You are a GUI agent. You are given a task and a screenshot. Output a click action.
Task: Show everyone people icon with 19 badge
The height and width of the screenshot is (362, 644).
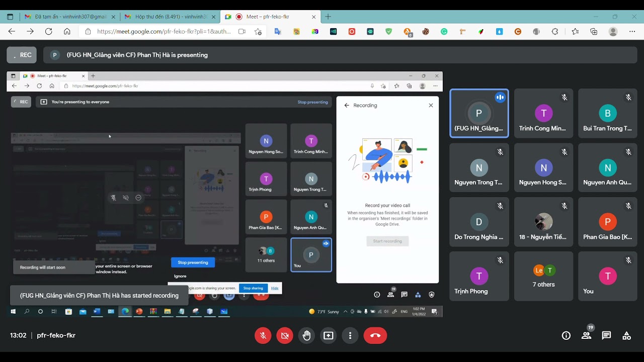586,335
